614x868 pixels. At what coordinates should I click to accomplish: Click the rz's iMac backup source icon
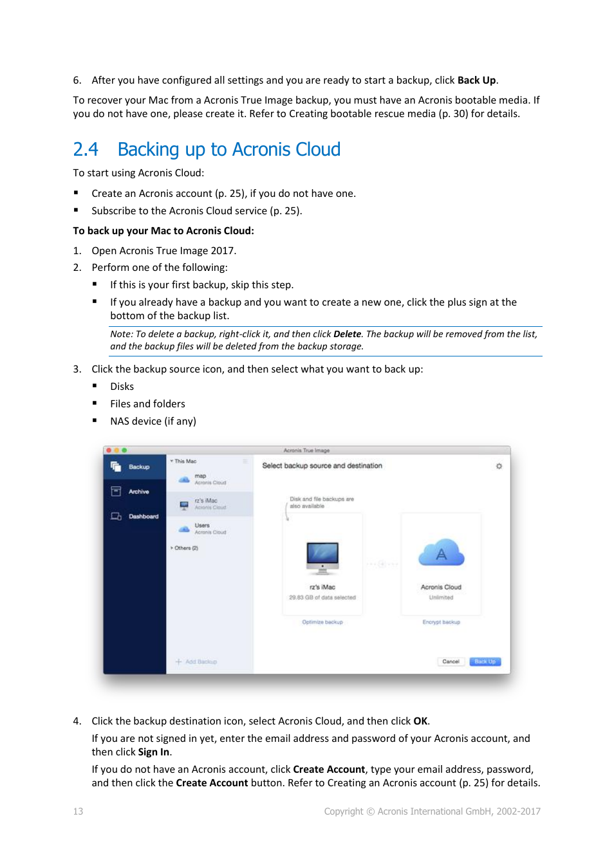tap(322, 558)
